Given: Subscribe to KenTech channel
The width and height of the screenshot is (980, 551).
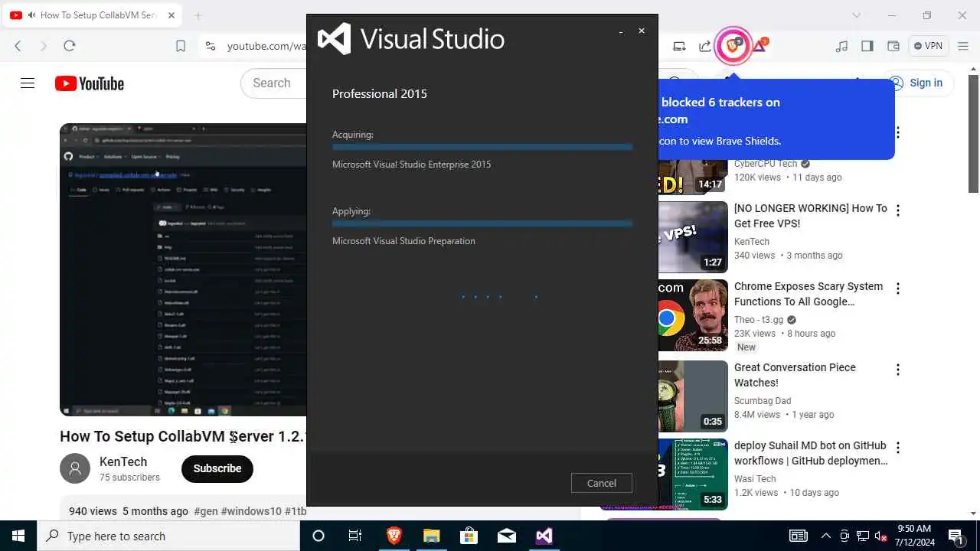Looking at the screenshot, I should point(217,468).
